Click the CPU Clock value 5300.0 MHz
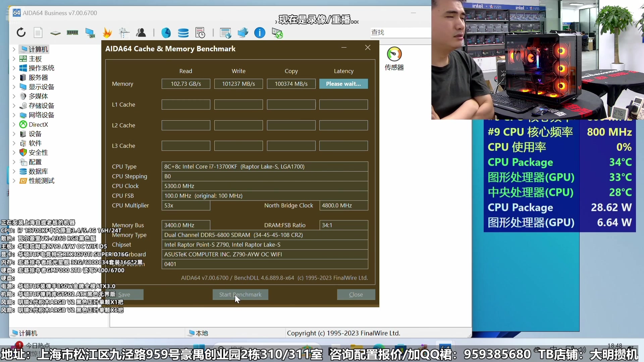The image size is (644, 362). pyautogui.click(x=265, y=186)
